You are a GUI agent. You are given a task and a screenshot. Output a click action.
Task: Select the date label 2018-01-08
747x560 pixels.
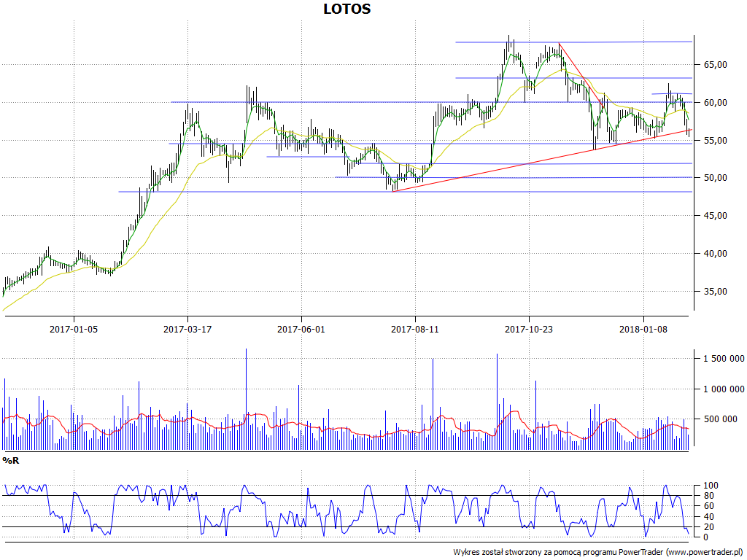(643, 329)
